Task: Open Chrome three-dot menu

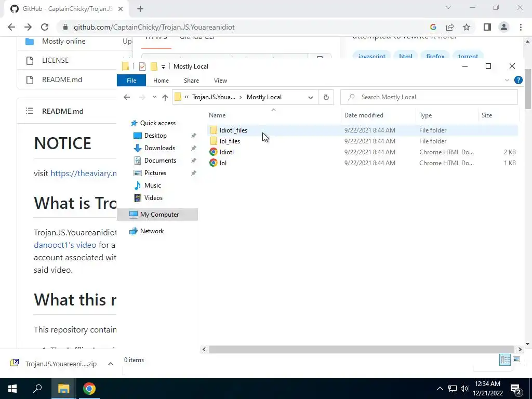Action: click(521, 27)
